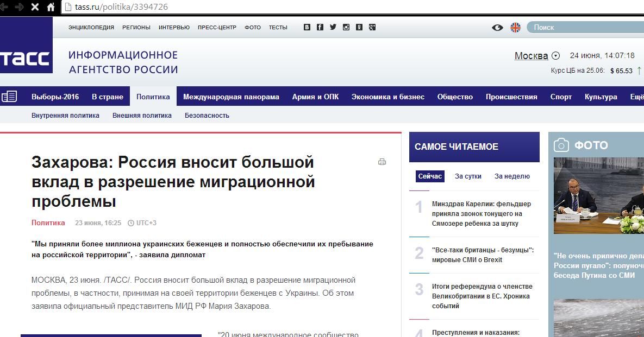Viewport: 644px width, 337px height.
Task: Click the ФОТО camera icon in sidebar
Action: click(x=561, y=145)
